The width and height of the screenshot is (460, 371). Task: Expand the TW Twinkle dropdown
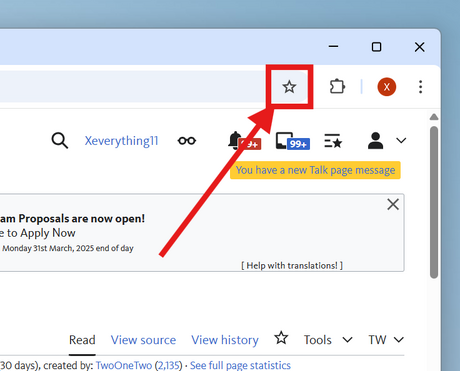[x=386, y=340]
